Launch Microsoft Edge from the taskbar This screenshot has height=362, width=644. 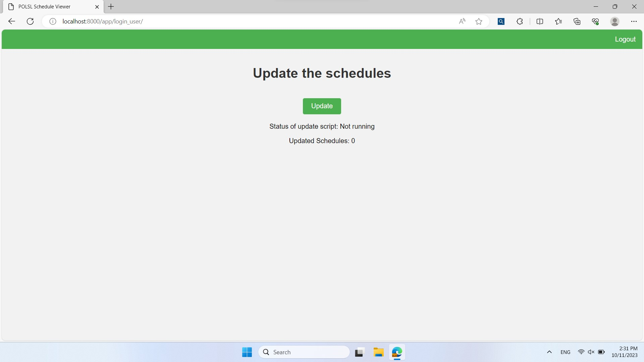[x=397, y=352]
